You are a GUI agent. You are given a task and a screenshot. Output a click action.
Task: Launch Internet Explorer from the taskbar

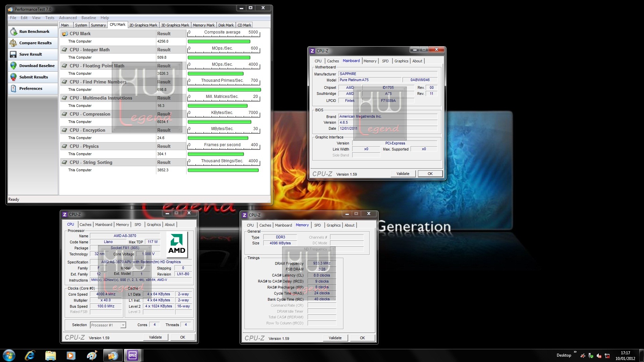[x=30, y=355]
